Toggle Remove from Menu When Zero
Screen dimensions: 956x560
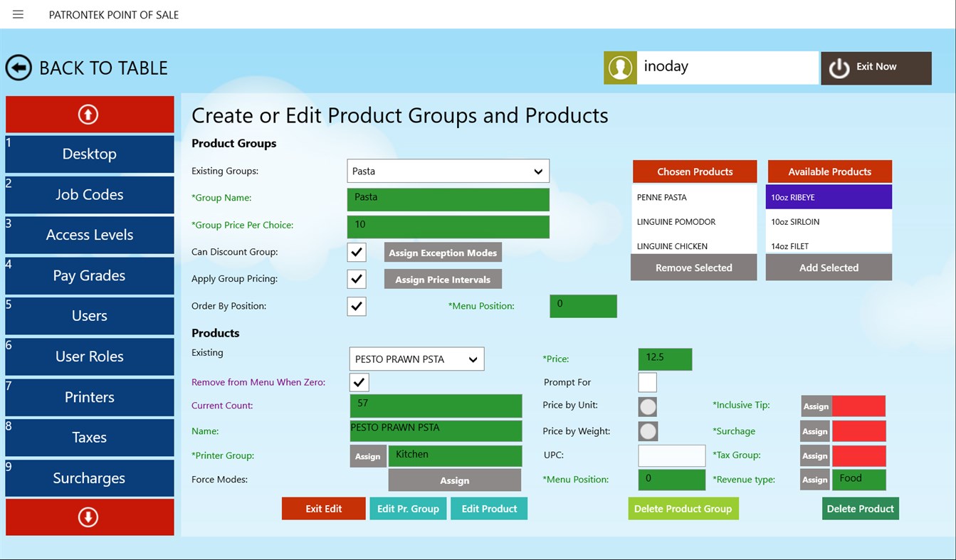359,382
